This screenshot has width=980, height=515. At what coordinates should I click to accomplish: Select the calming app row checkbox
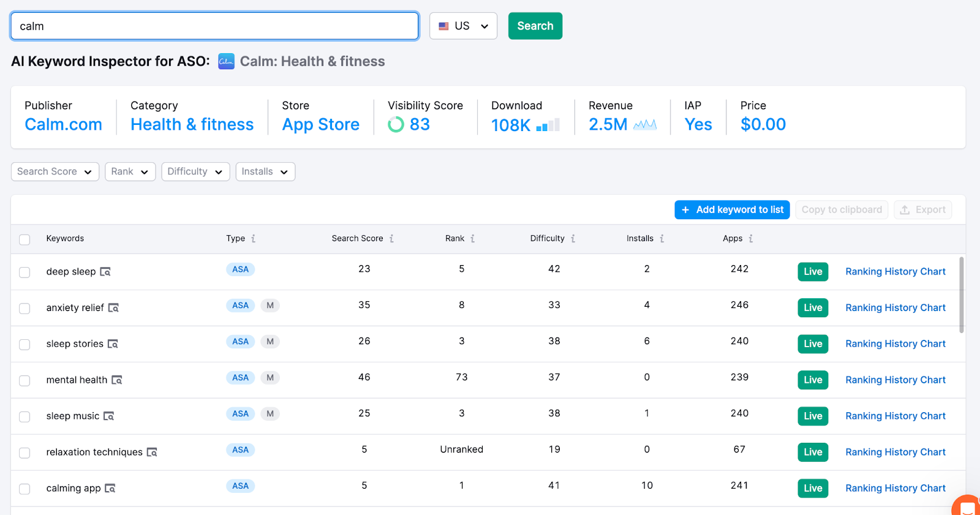click(24, 489)
